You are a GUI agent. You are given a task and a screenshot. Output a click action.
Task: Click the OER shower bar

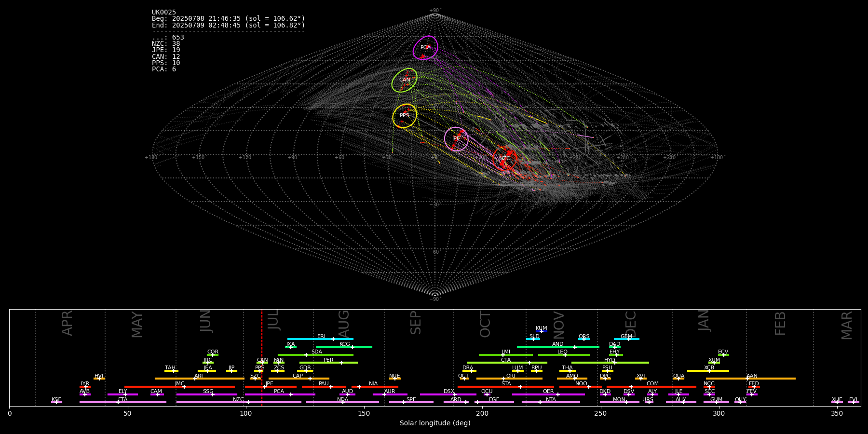coord(548,394)
